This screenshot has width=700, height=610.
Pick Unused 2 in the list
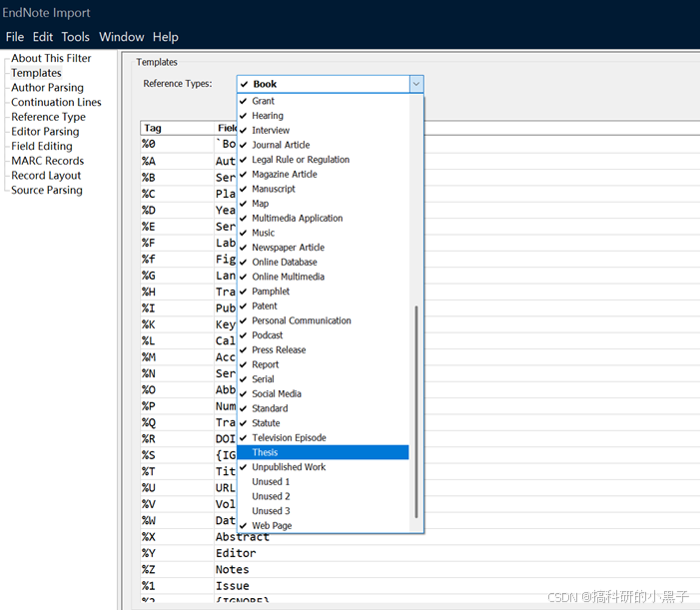(323, 496)
